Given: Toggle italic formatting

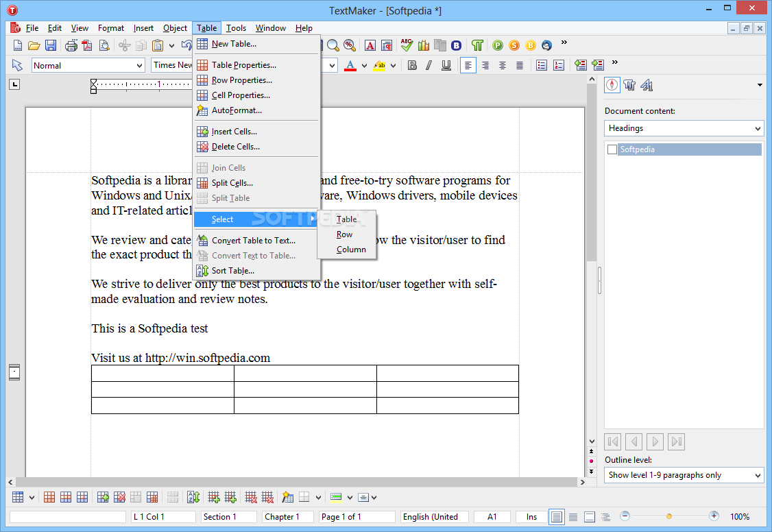Looking at the screenshot, I should pos(429,65).
